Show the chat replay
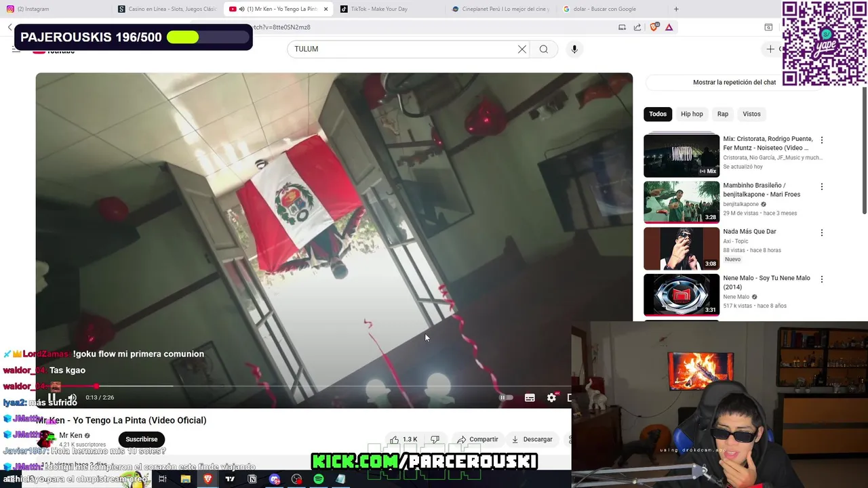 click(x=734, y=82)
